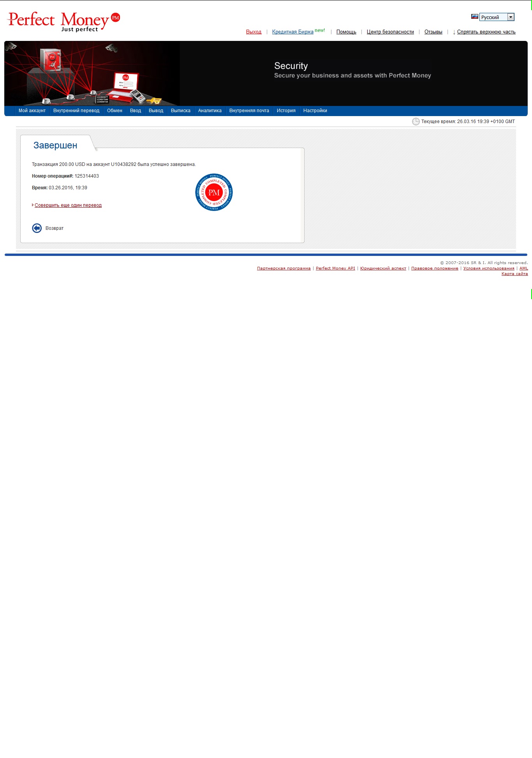Click the time value 03.26.2016, 19:39
Screen dimensions: 532x758
click(68, 188)
